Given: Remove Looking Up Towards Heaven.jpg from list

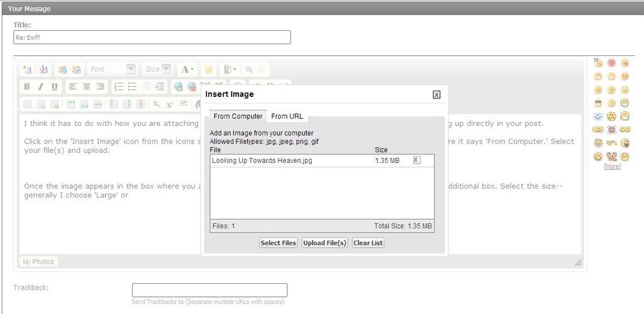Looking at the screenshot, I should click(416, 160).
